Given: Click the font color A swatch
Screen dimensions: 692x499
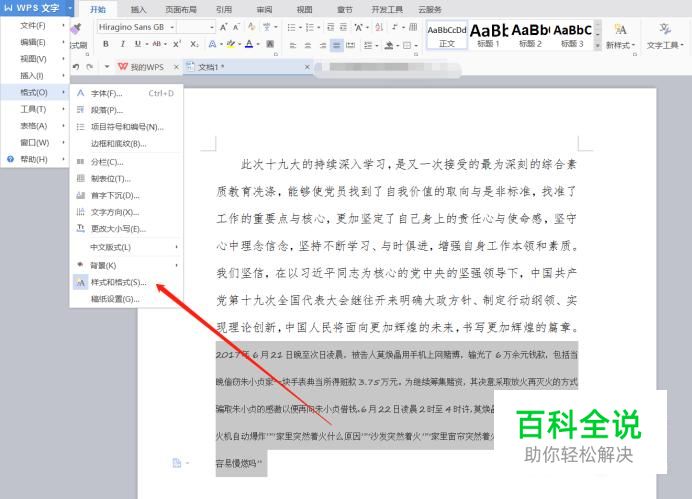Looking at the screenshot, I should click(249, 44).
